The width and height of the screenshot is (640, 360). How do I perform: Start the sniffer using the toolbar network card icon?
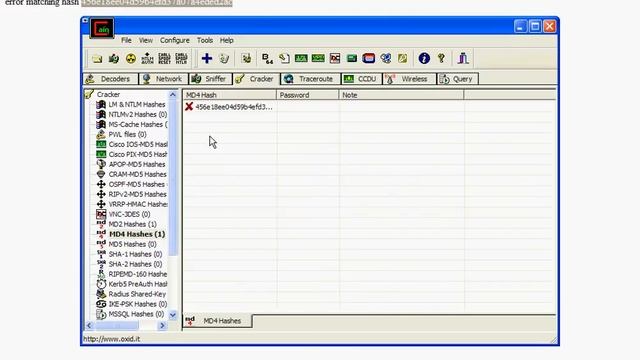114,59
